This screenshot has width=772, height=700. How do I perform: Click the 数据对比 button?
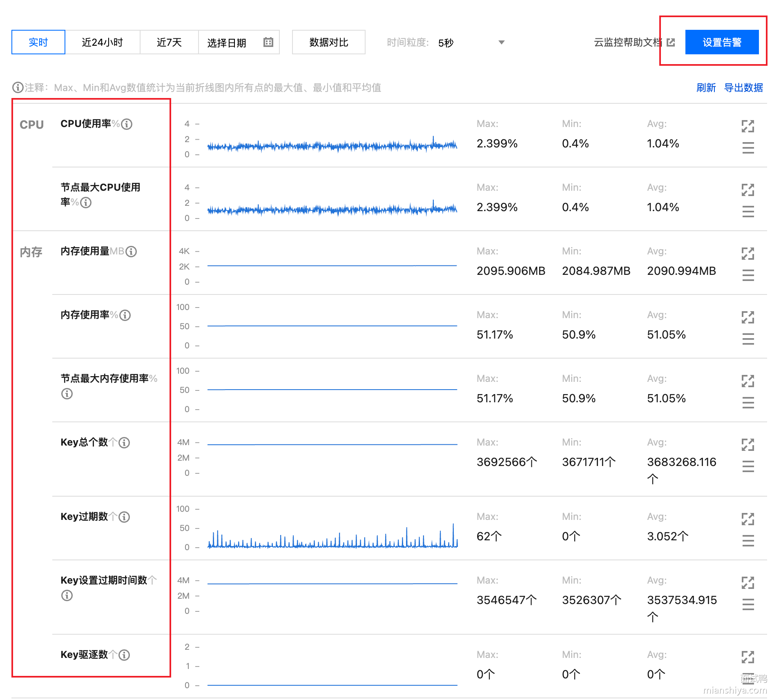pyautogui.click(x=328, y=42)
